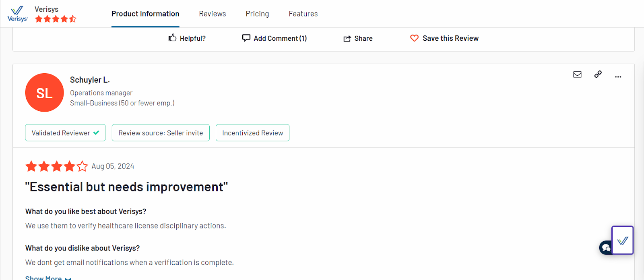Click "Small-Business (50 or fewer emp.)" text
This screenshot has height=280, width=644.
122,103
